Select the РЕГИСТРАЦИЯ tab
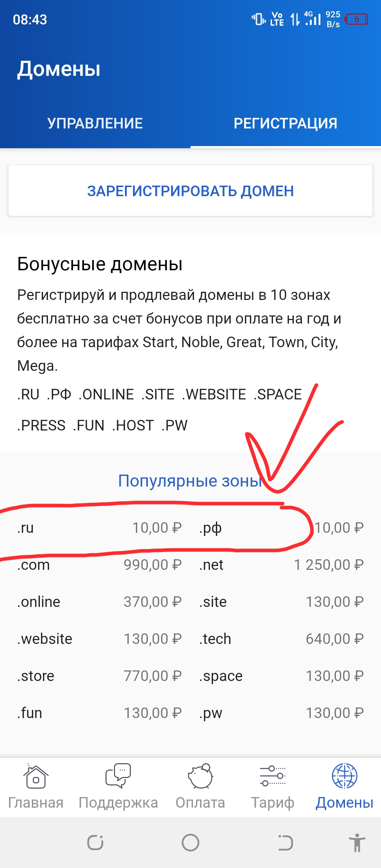Image resolution: width=381 pixels, height=868 pixels. pos(285,123)
